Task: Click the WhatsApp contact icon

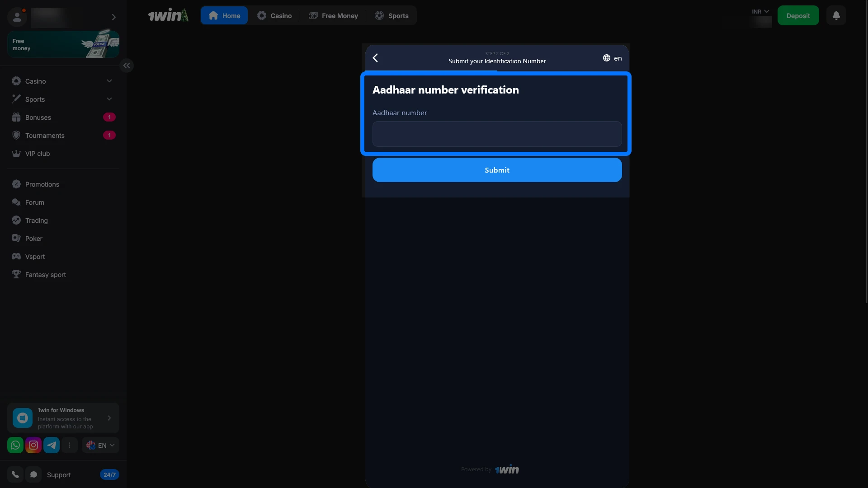Action: [x=15, y=445]
